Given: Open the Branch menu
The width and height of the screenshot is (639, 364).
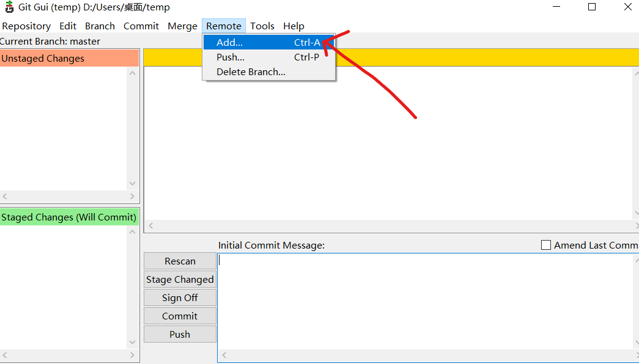Looking at the screenshot, I should click(100, 26).
